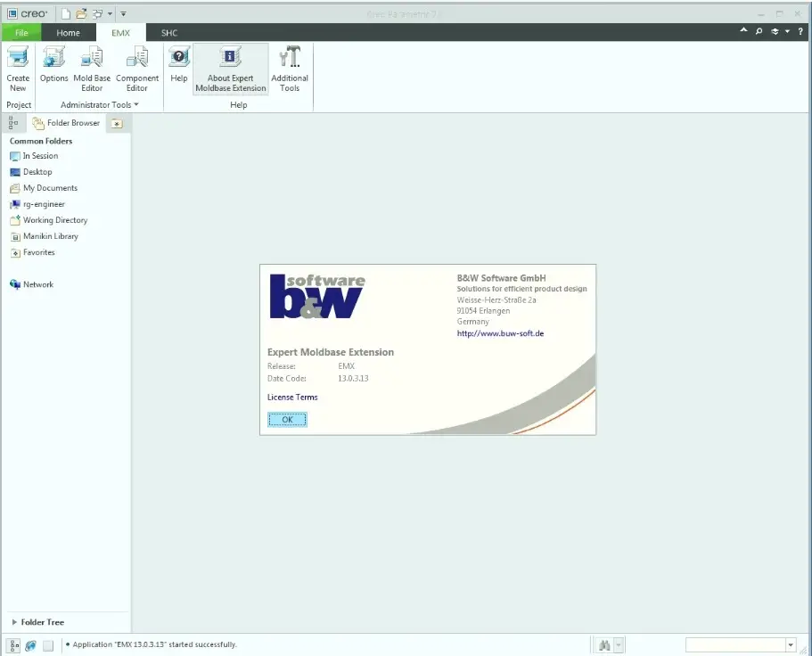812x656 pixels.
Task: Open command search magnifier in ribbon bar
Action: [x=759, y=31]
